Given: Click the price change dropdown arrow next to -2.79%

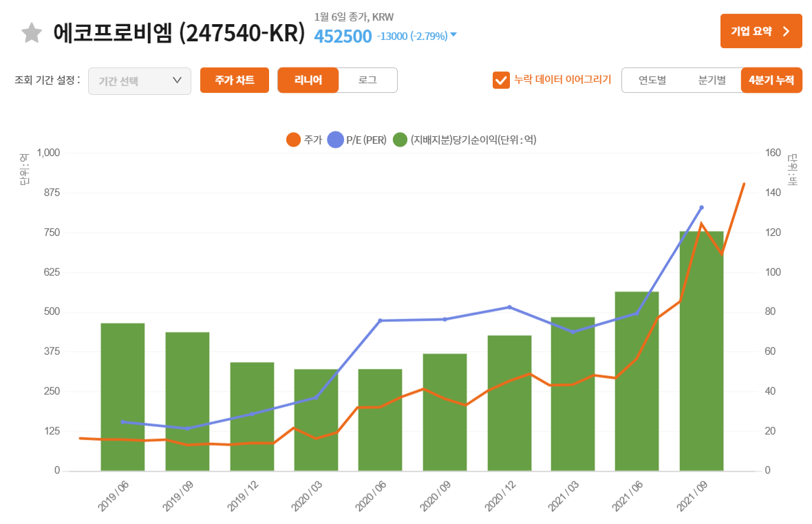Looking at the screenshot, I should (453, 35).
